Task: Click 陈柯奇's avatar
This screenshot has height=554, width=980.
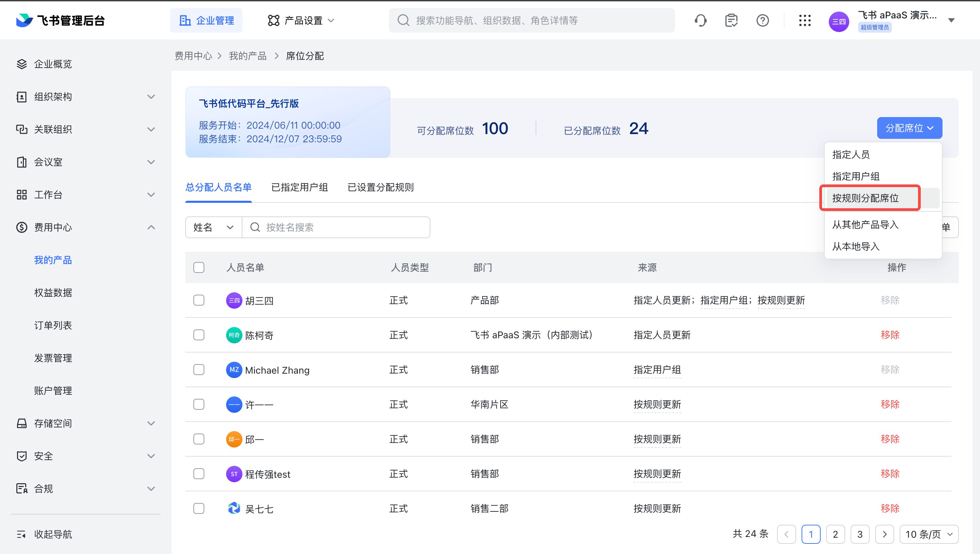Action: [x=234, y=335]
